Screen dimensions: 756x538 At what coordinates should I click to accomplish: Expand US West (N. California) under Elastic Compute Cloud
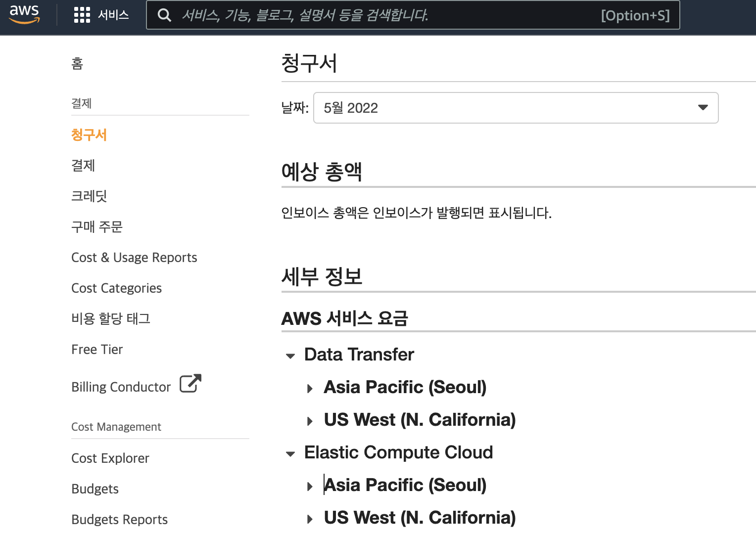coord(310,519)
